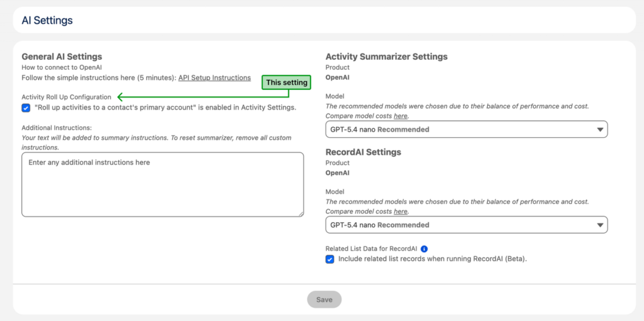
Task: Click the 'Include related list records when running RecordAI' label
Action: (x=433, y=259)
